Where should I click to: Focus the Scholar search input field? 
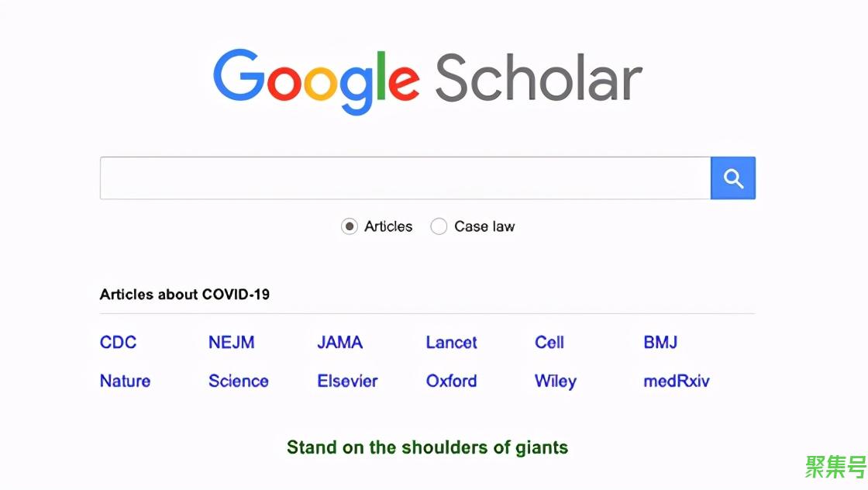coord(405,178)
